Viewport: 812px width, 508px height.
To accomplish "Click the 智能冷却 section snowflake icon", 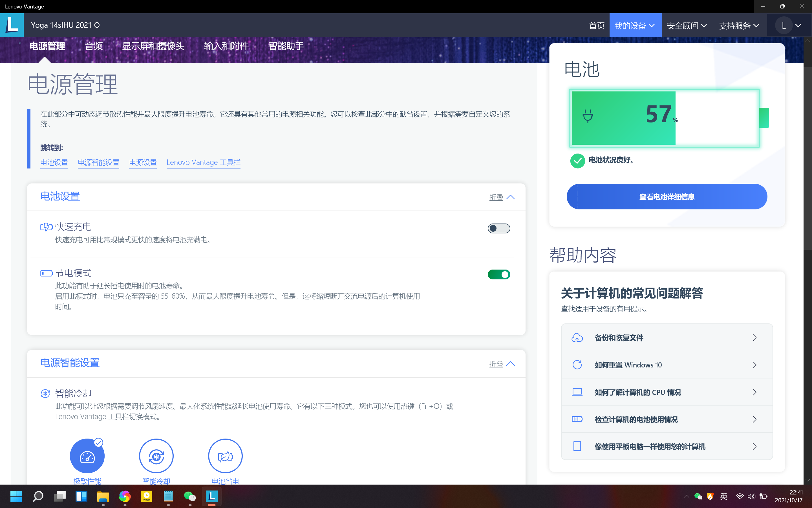I will click(45, 393).
